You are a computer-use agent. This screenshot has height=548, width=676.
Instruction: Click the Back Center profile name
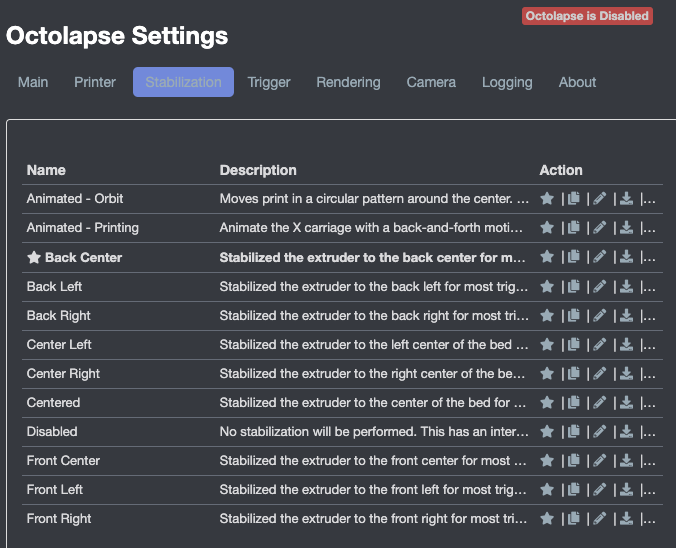pos(83,257)
